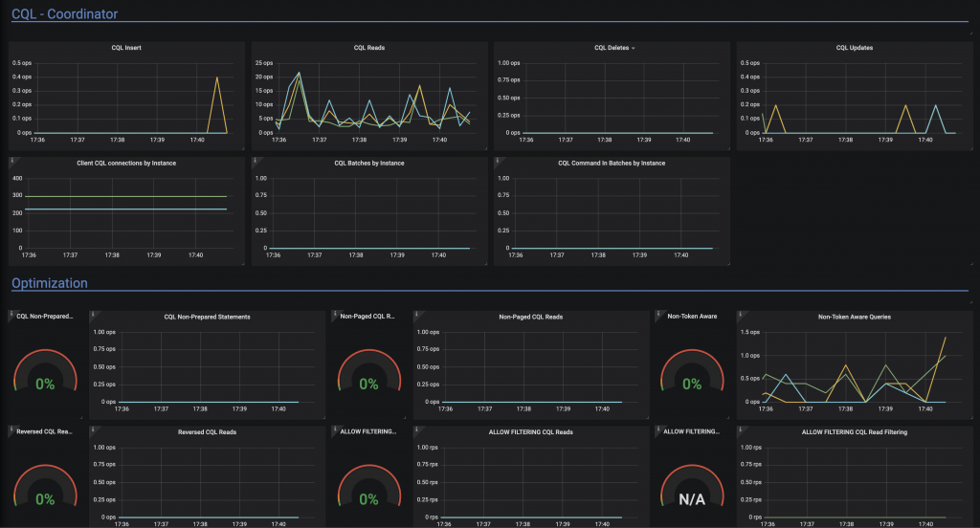Open info icon on ALLOW FILTERING CQL Read Filtering

click(740, 429)
